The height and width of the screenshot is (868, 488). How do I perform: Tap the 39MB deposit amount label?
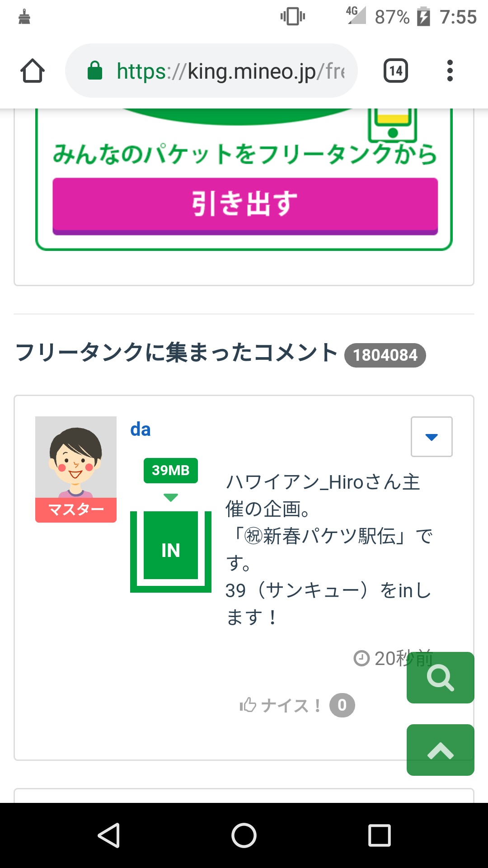171,471
